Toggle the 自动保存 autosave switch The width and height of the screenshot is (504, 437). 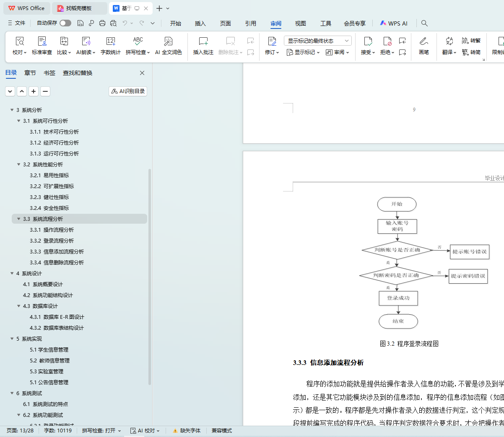tap(65, 23)
